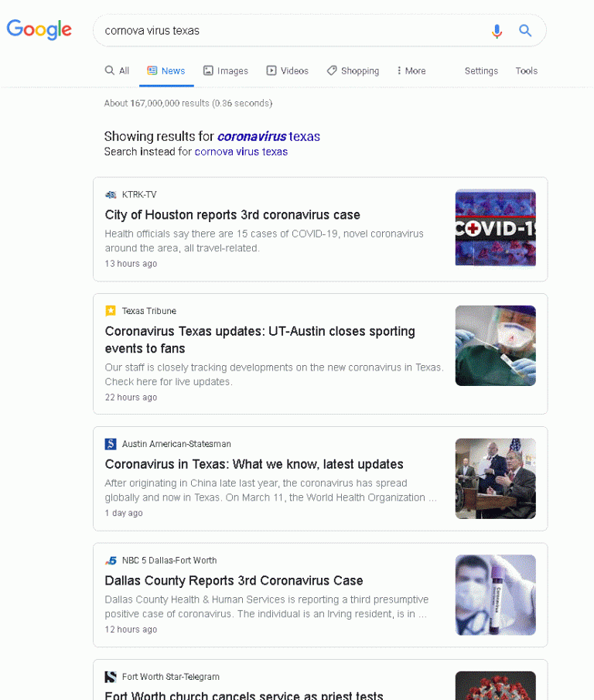Click the '22 hours ago' timestamp
This screenshot has height=700, width=594.
[x=131, y=398]
